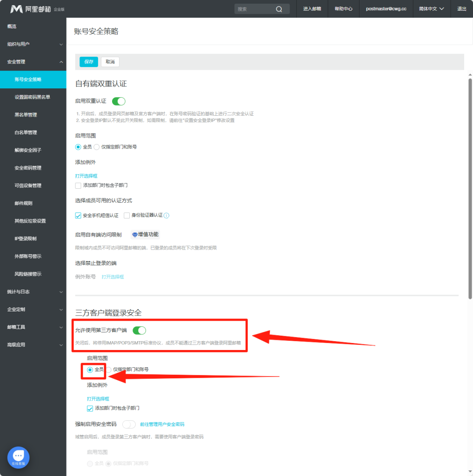Viewport: 473px width, 476px height.
Task: Check the 身份验证器认证 checkbox
Action: pyautogui.click(x=127, y=215)
